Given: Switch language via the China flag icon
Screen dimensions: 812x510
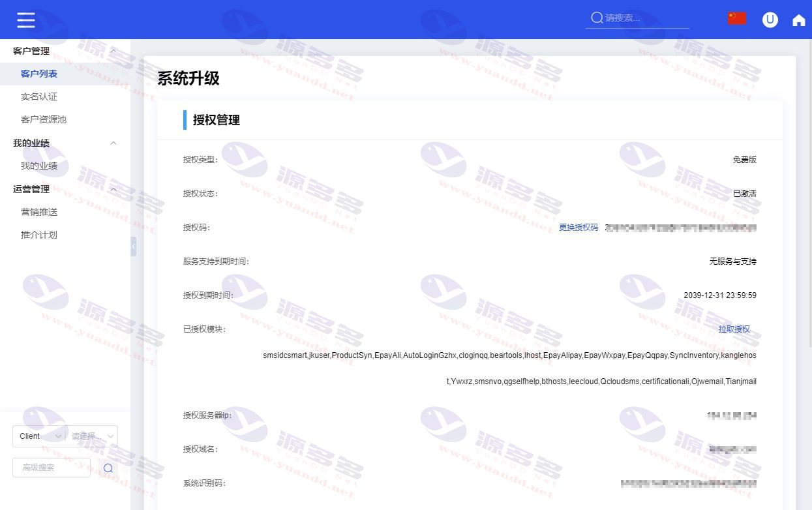Looking at the screenshot, I should [x=737, y=18].
